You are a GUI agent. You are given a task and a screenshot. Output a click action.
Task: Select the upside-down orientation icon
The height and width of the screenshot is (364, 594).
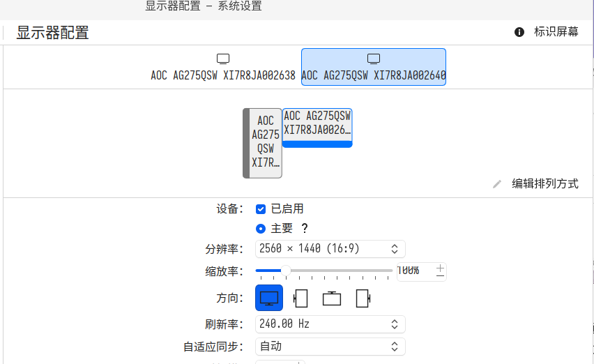332,298
